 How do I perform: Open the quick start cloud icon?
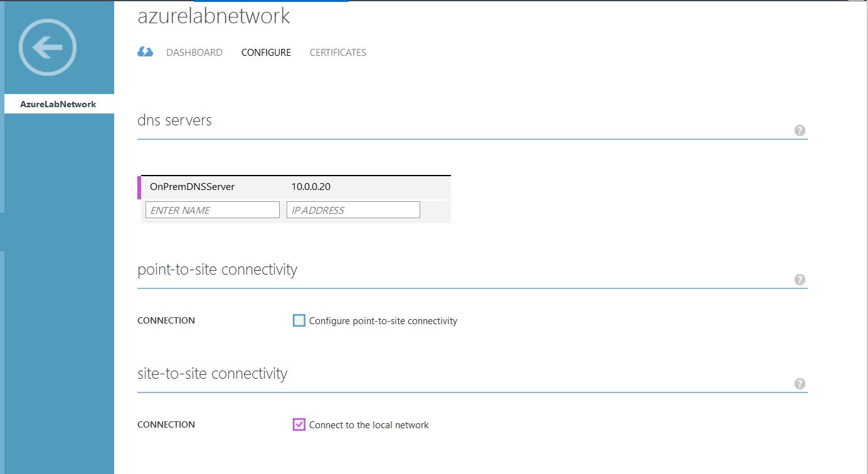(145, 52)
